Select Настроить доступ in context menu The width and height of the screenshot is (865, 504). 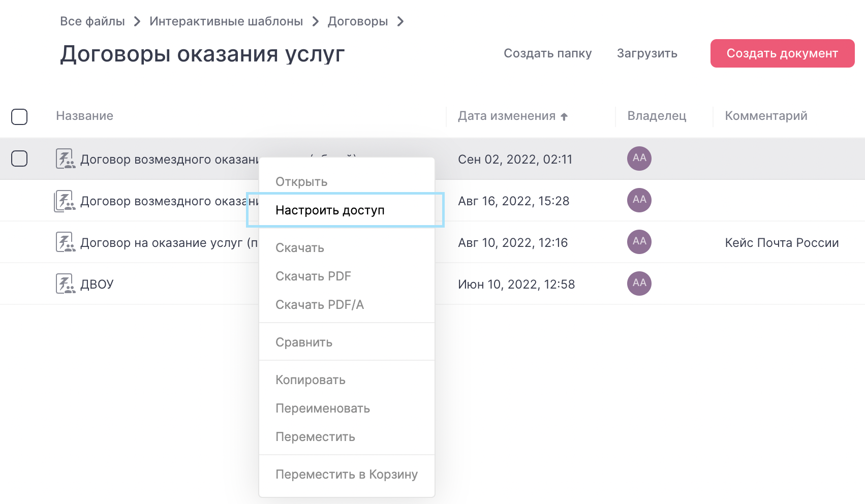(330, 210)
